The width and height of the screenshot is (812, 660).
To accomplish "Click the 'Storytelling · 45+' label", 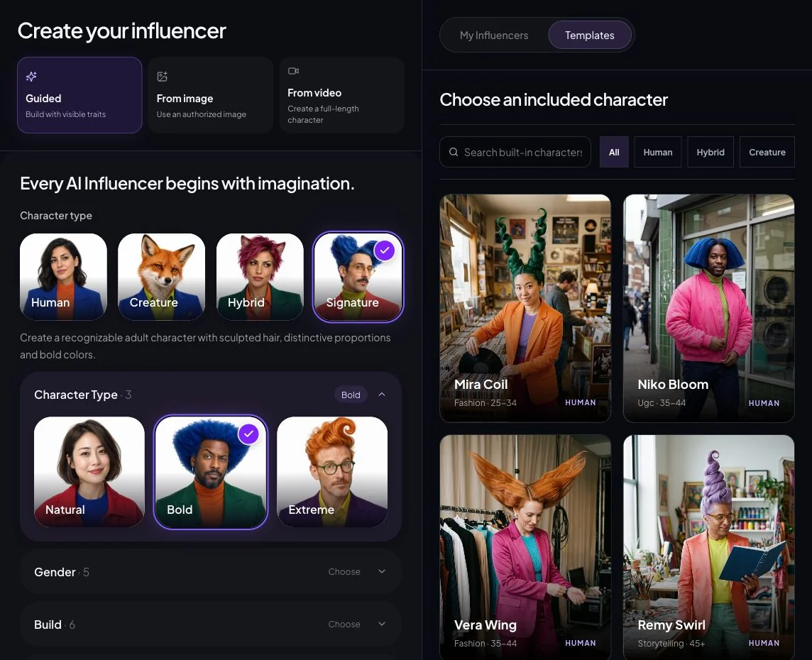I will click(x=671, y=644).
